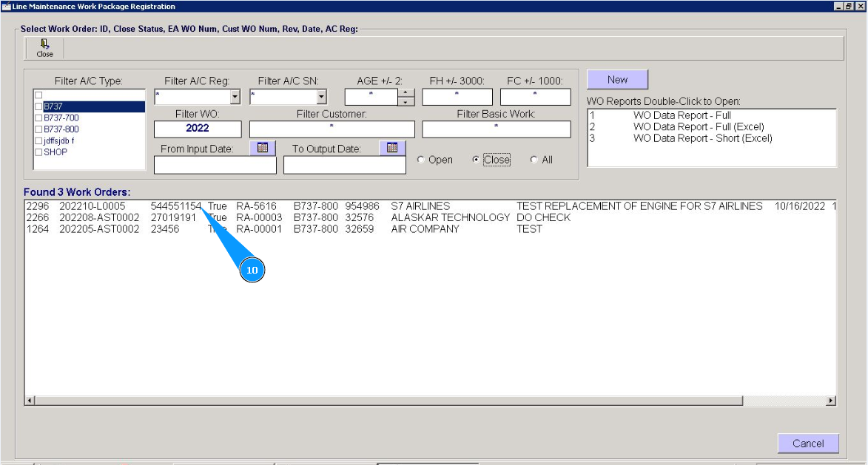
Task: Click 'DO CHECK' basic work text
Action: tap(543, 218)
